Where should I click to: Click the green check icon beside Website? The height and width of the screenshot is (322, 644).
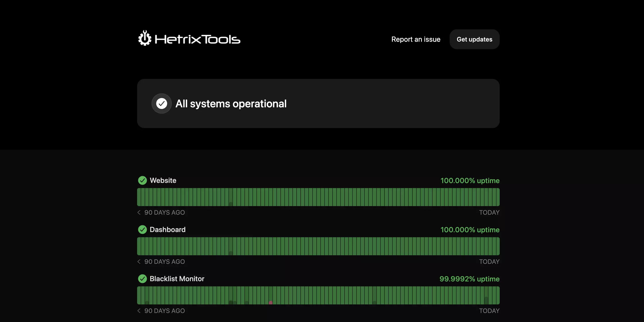click(143, 180)
